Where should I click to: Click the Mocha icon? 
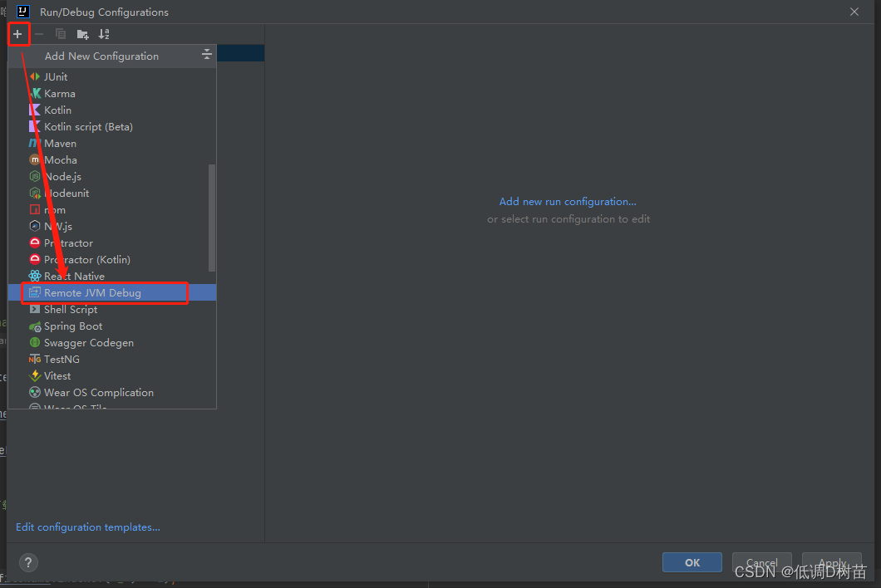[x=35, y=159]
